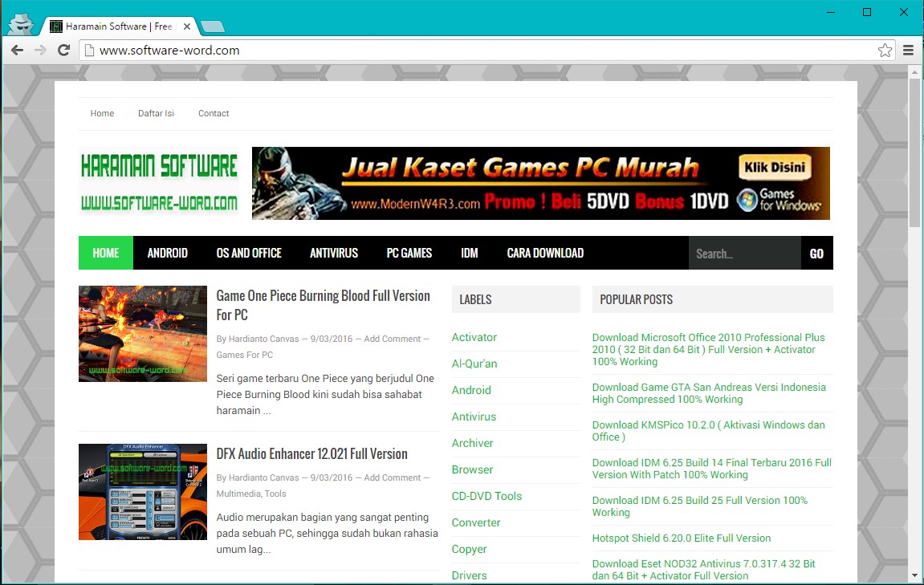Open popular post IDM 6.25 Build 14
This screenshot has width=924, height=585.
tap(712, 469)
